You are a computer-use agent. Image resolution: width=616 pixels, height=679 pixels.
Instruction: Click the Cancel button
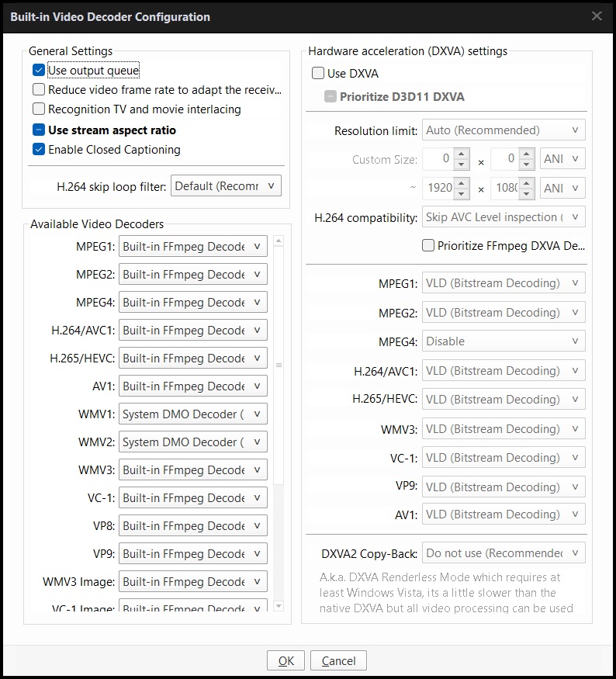point(338,660)
